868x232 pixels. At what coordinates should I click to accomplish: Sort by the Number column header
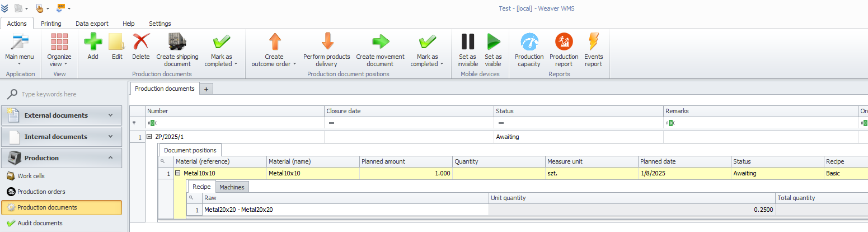point(234,111)
